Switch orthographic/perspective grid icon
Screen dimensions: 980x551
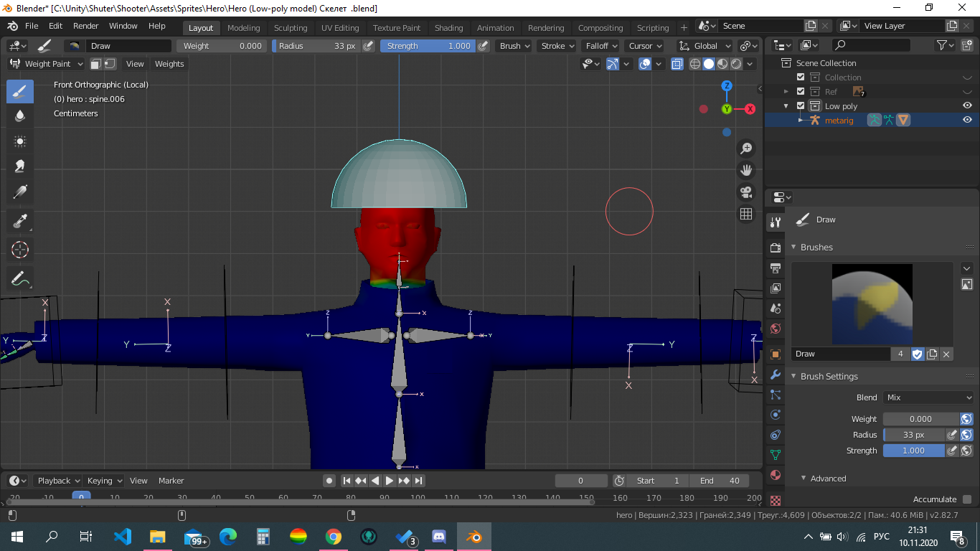(x=746, y=214)
